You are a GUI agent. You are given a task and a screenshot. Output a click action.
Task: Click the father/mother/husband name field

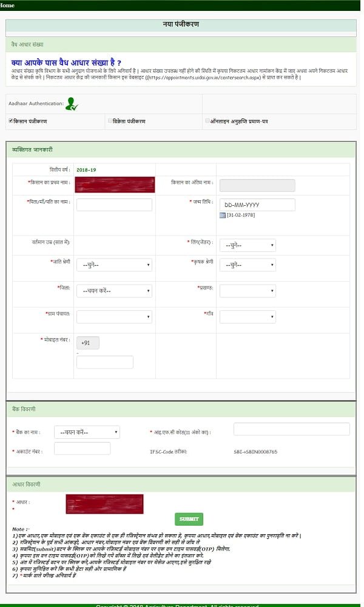[114, 205]
